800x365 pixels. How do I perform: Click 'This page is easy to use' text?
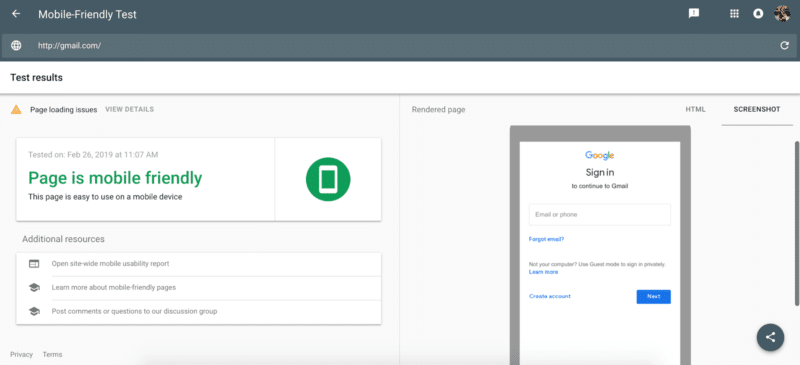click(x=105, y=197)
